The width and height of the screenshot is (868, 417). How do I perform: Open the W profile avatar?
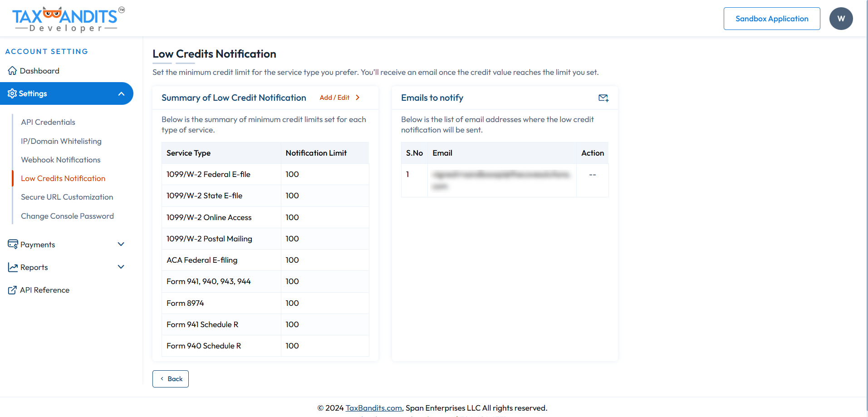pos(841,18)
